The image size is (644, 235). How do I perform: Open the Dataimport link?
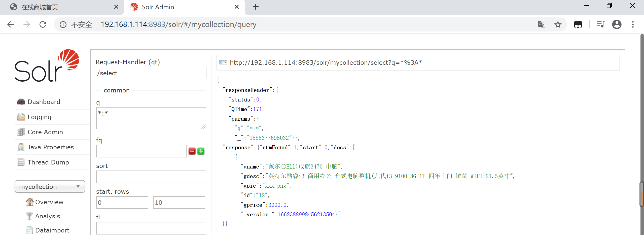[x=52, y=230]
